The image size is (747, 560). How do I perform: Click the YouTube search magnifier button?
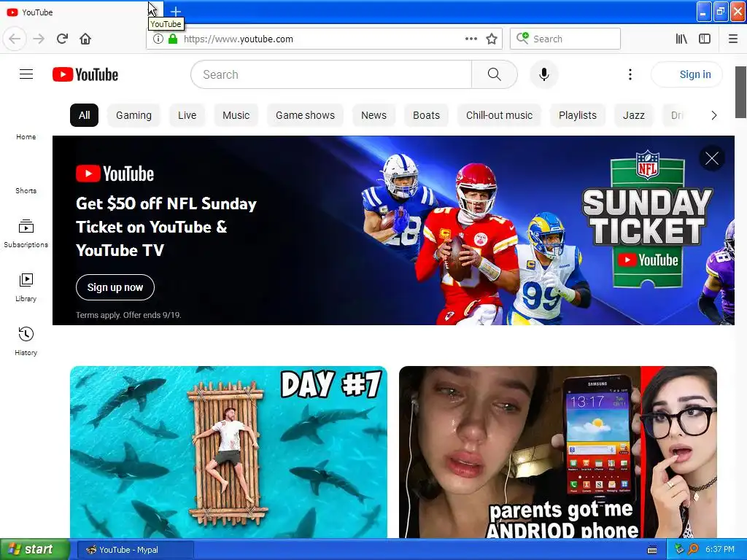coord(495,74)
